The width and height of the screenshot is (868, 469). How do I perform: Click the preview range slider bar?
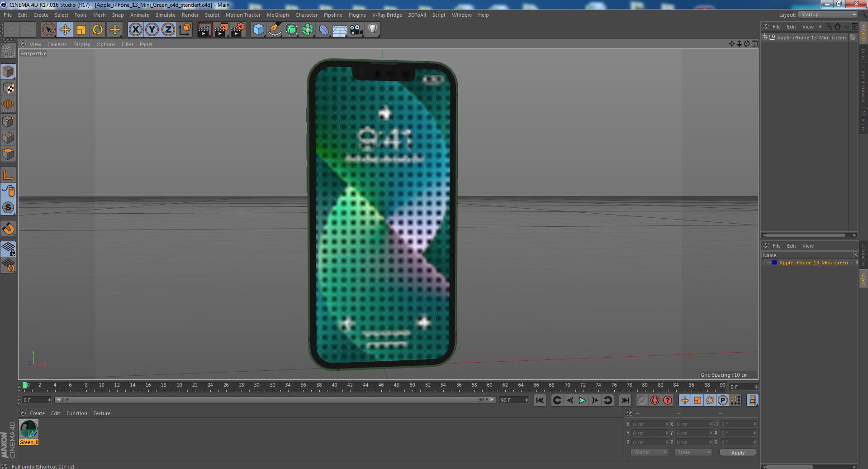[x=275, y=400]
